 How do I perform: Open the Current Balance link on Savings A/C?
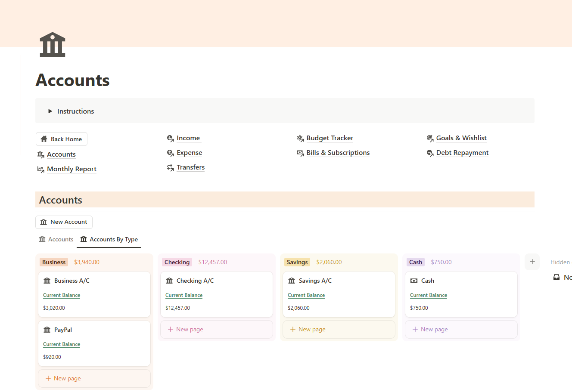pos(306,295)
